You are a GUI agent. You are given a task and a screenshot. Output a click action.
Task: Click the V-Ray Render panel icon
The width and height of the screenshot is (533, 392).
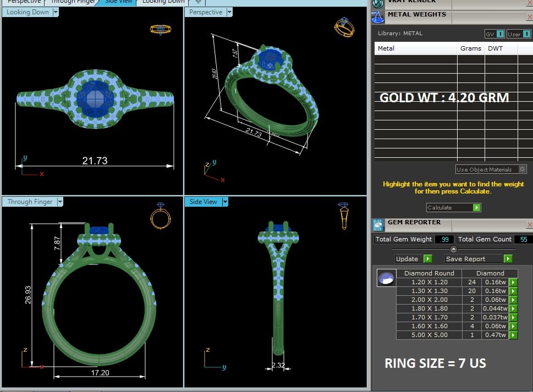(x=378, y=3)
